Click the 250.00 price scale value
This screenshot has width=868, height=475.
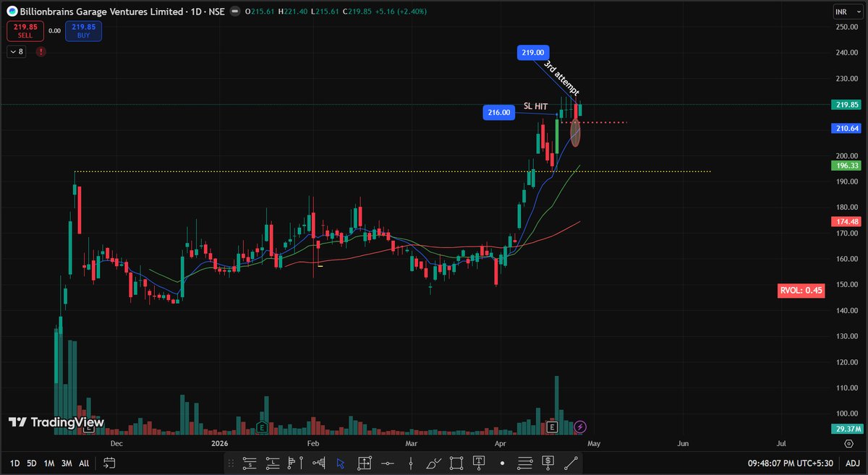click(846, 27)
